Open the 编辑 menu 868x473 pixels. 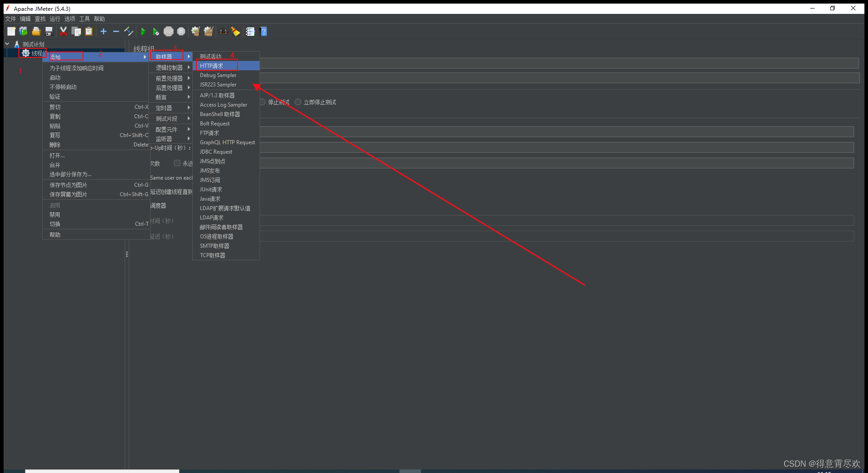coord(25,19)
